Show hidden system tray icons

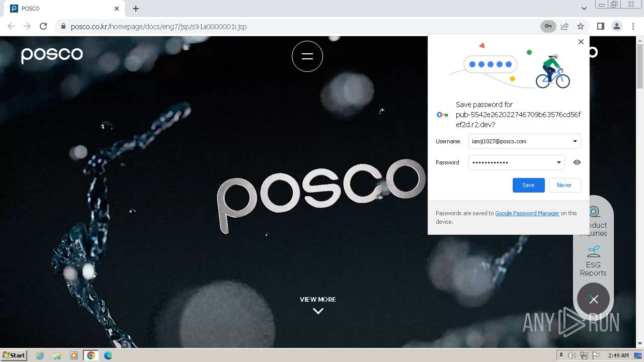[561, 355]
